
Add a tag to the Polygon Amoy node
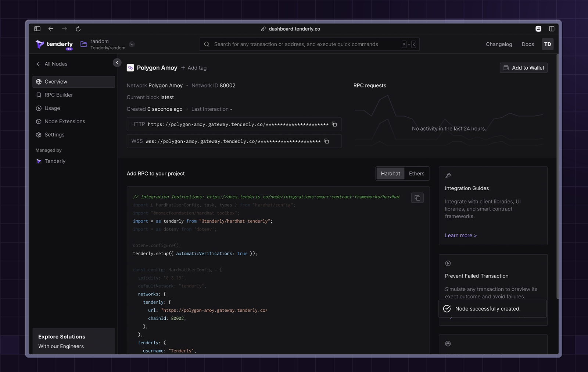[194, 68]
